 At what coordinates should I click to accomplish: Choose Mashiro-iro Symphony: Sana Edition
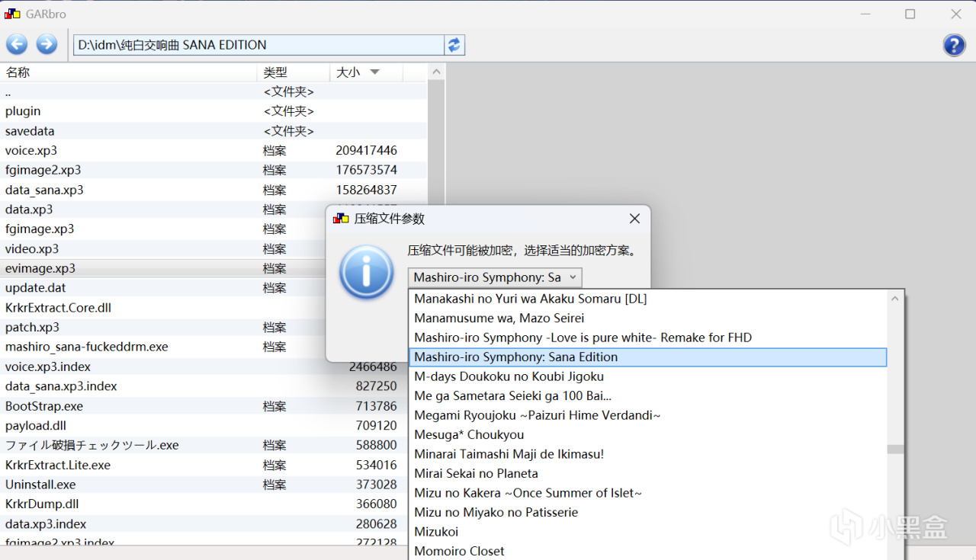(648, 357)
